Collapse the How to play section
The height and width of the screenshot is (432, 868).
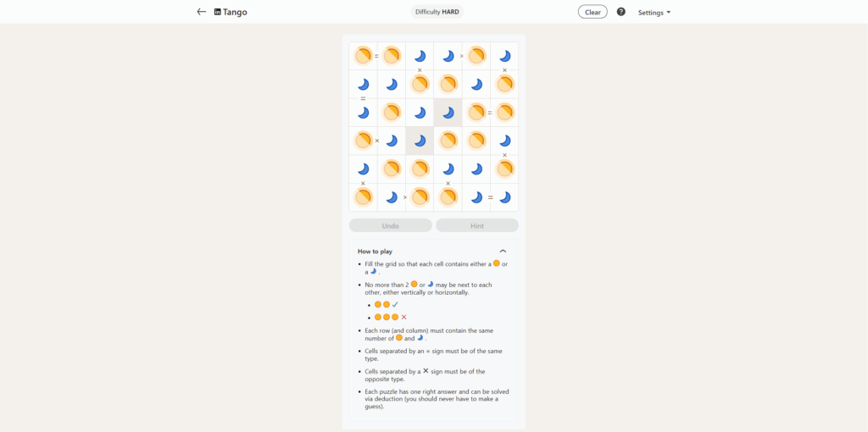coord(503,251)
